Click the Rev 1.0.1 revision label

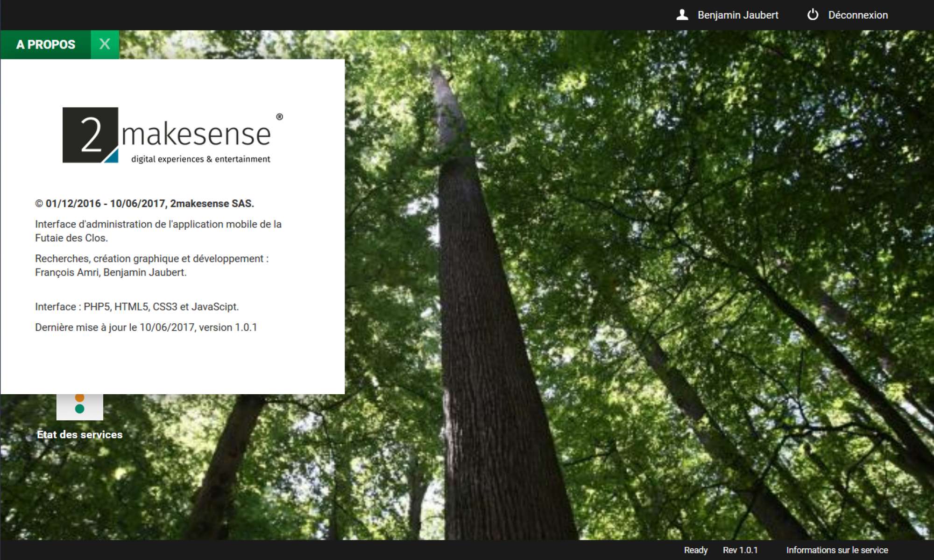point(740,550)
